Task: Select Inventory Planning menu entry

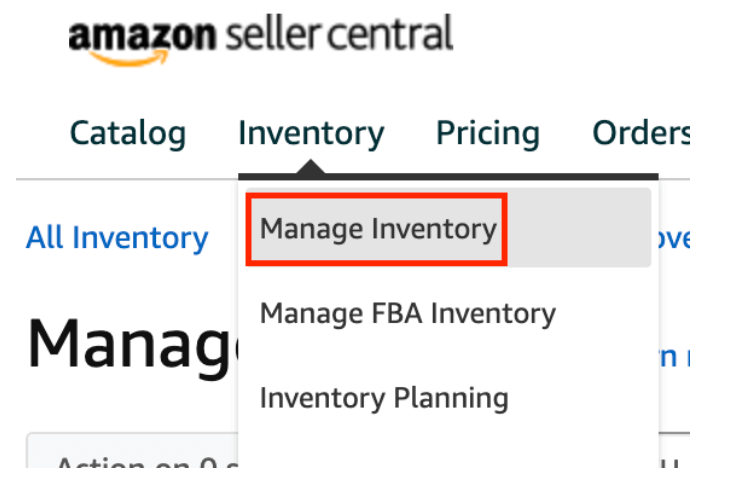Action: [x=384, y=398]
